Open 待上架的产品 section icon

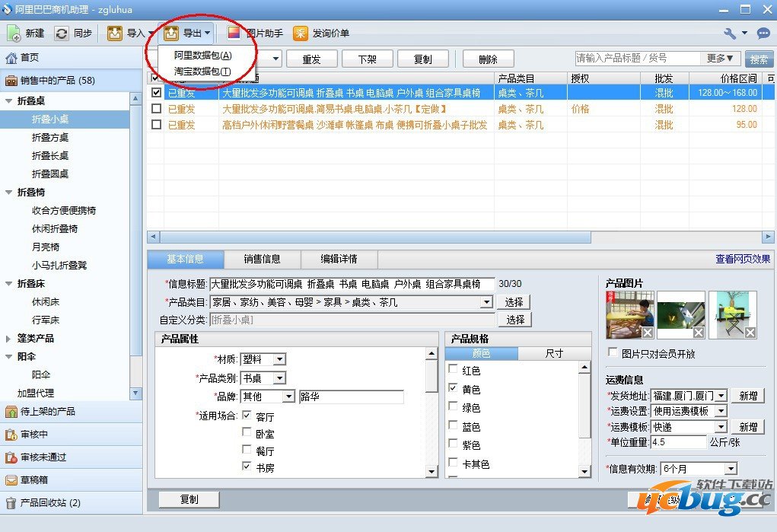[x=11, y=412]
